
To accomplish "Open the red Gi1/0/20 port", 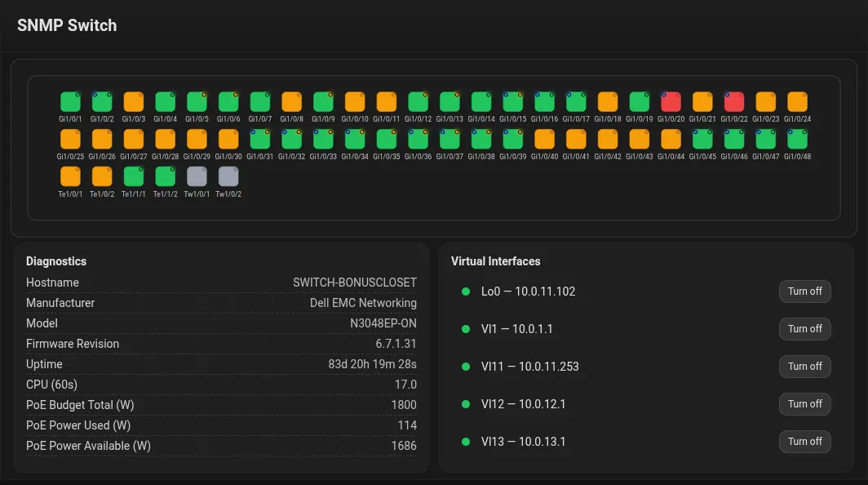I will tap(671, 102).
